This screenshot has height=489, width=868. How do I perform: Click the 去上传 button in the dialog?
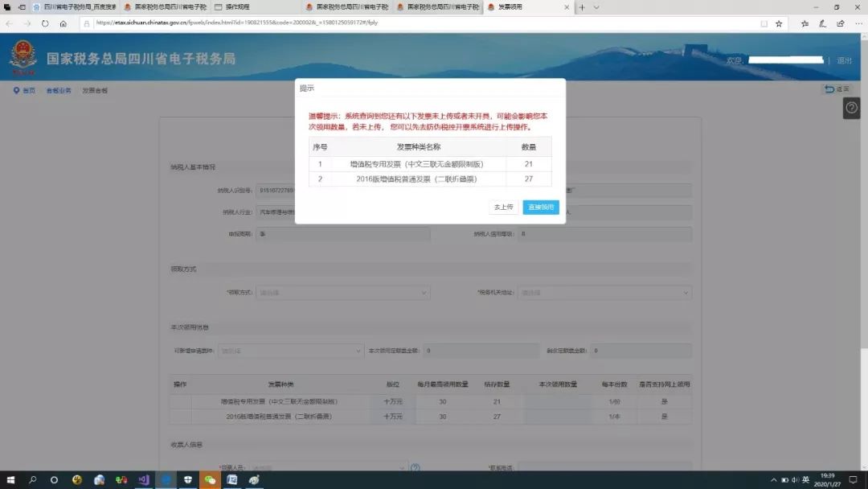[x=503, y=207]
